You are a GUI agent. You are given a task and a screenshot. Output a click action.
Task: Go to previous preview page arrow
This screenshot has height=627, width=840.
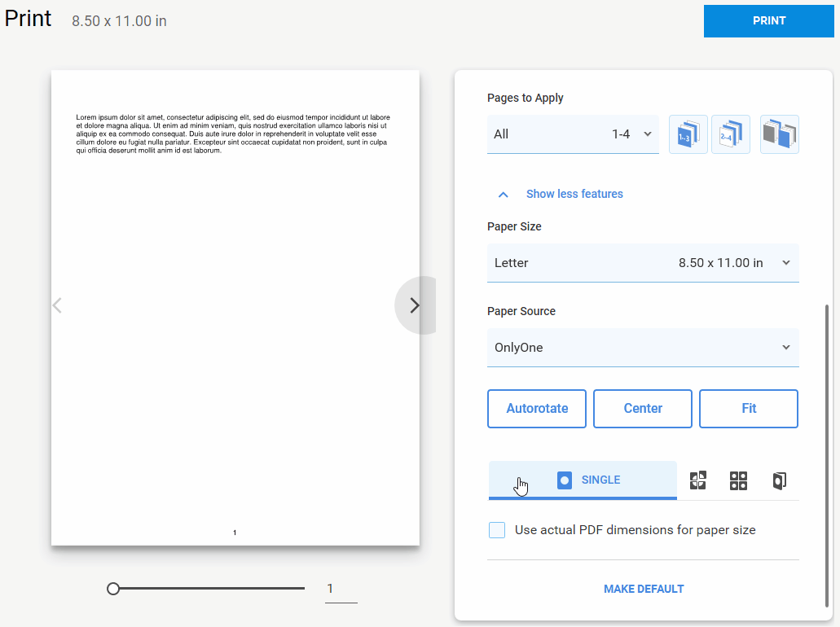click(57, 305)
